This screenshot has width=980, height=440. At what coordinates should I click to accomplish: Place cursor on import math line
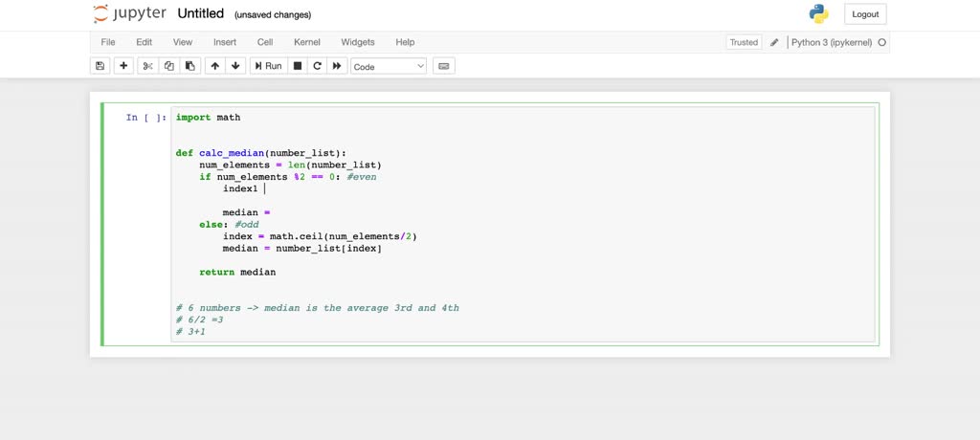point(208,118)
